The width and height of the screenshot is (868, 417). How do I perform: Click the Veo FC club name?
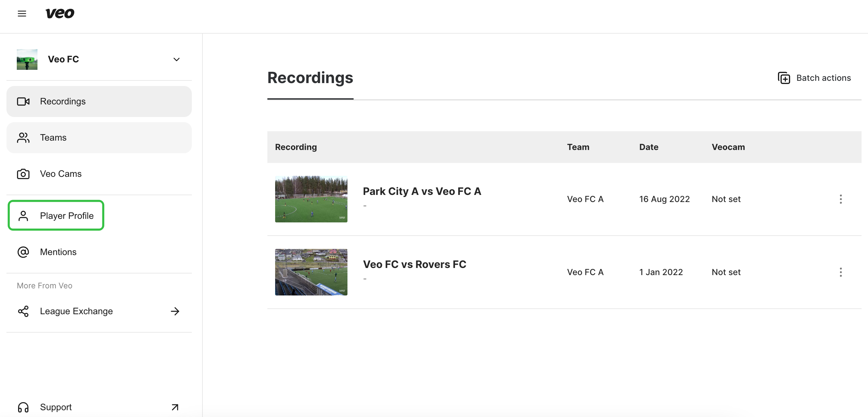tap(63, 59)
